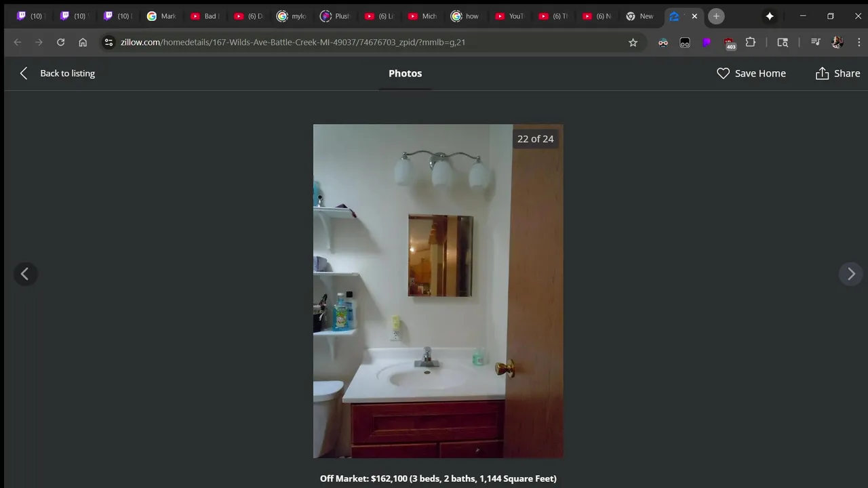
Task: Click the Off Market $162,100 caption text
Action: 438,479
